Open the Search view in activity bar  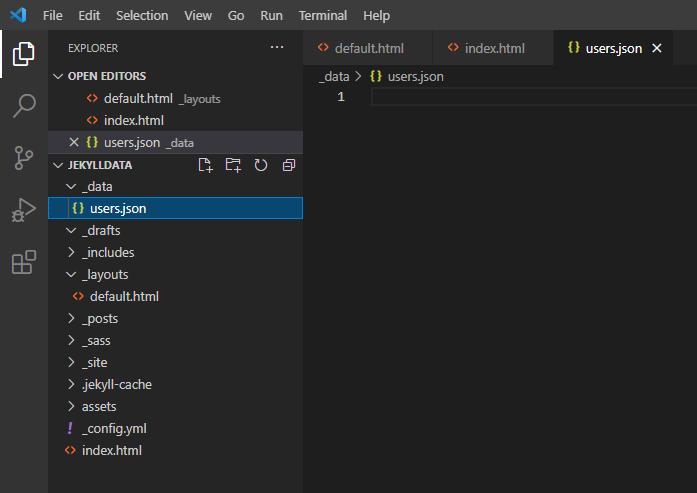pos(24,106)
